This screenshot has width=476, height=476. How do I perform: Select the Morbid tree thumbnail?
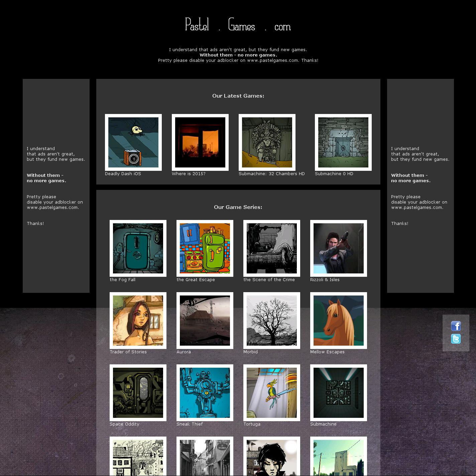pos(272,321)
